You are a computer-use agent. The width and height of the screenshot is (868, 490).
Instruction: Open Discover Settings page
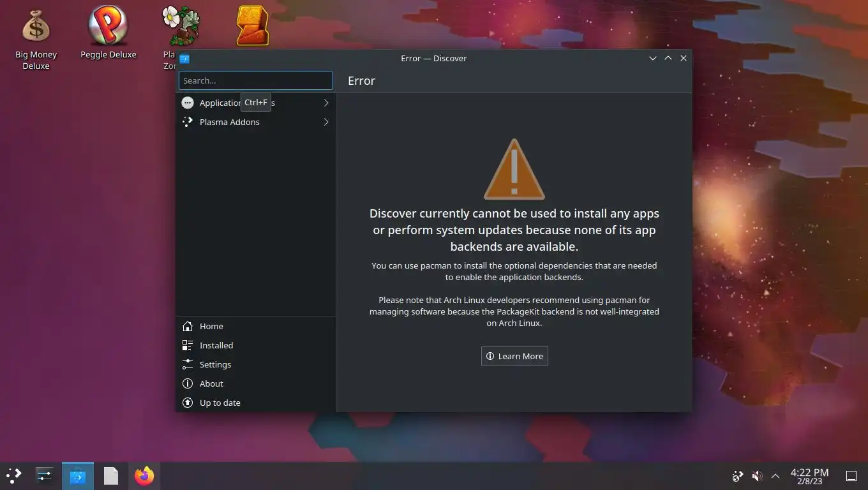[x=255, y=364]
